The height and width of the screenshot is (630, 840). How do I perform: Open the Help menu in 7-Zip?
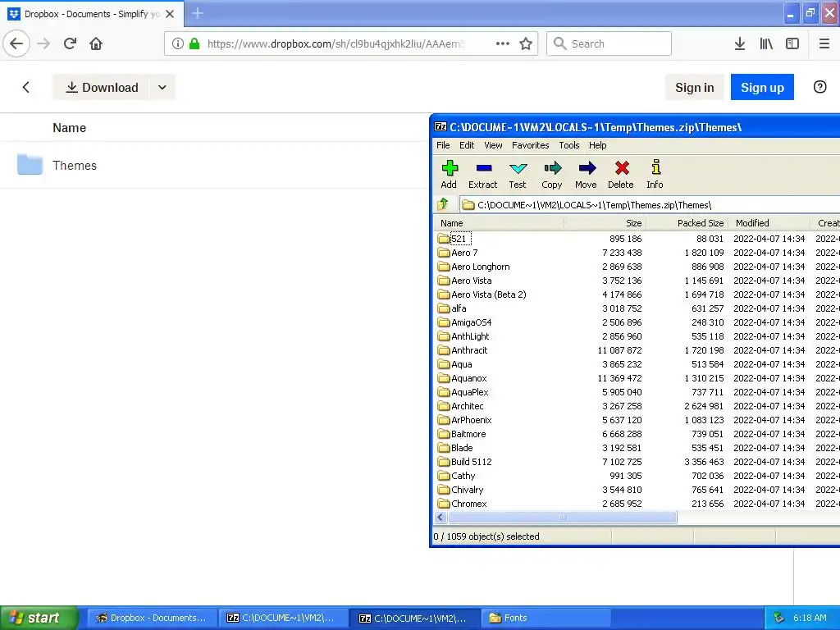597,145
